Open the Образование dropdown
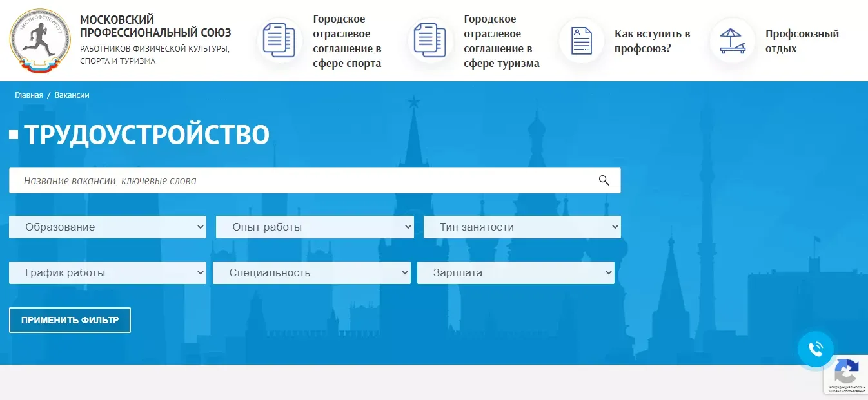The image size is (868, 400). 108,227
